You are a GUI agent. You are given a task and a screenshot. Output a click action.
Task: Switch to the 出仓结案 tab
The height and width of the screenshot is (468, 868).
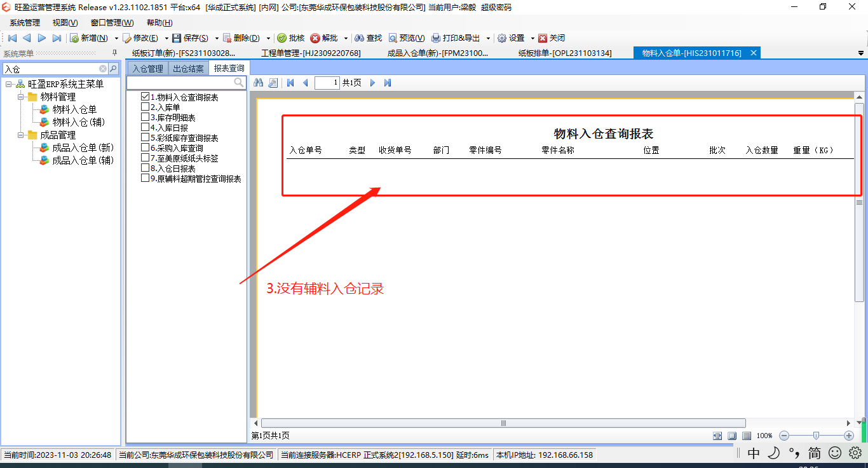[x=188, y=69]
